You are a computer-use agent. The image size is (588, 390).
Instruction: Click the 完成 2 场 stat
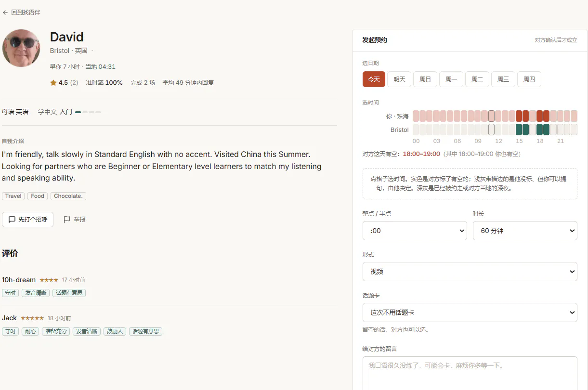pos(143,83)
